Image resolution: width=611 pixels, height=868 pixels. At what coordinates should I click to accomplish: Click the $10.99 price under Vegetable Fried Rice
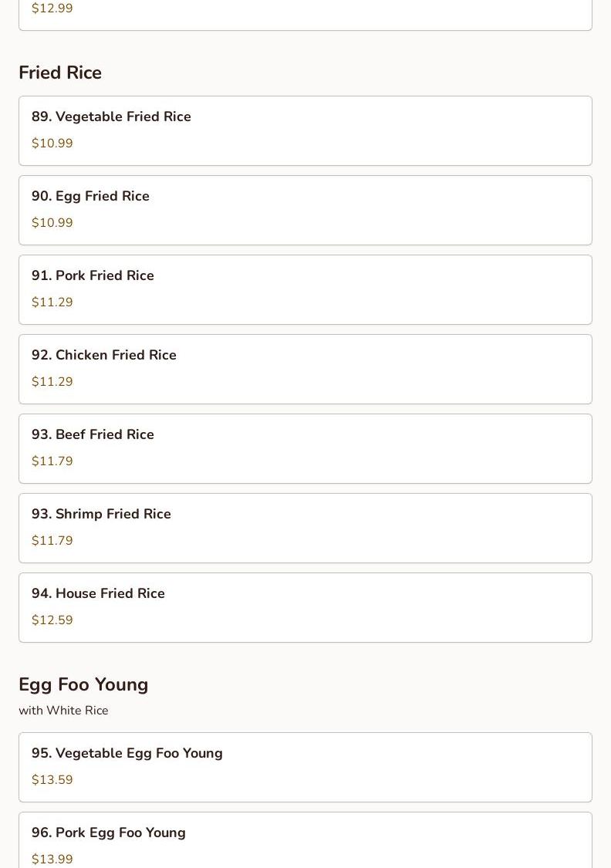pos(52,144)
